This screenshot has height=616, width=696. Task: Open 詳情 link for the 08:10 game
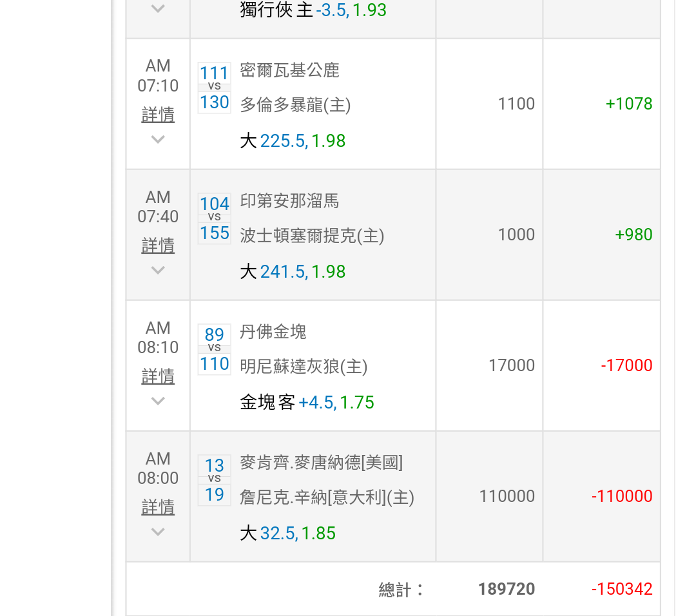click(x=158, y=376)
